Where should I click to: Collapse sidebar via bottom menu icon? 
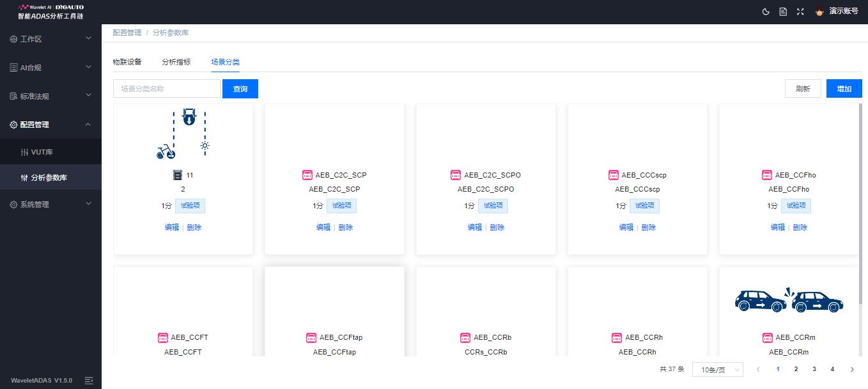pos(89,380)
